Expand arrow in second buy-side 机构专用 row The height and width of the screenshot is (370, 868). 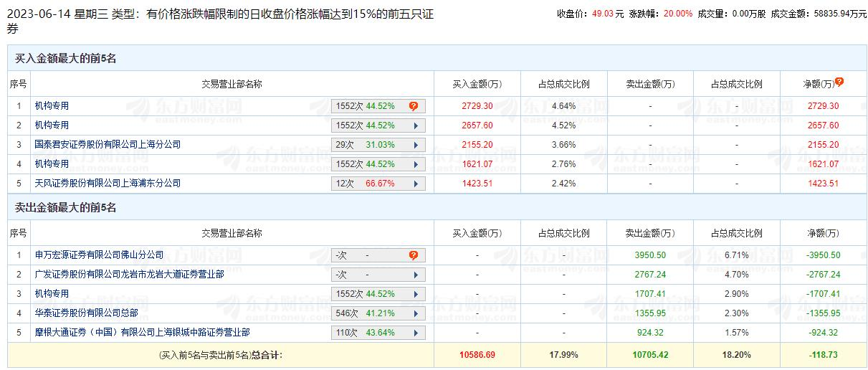coord(415,125)
